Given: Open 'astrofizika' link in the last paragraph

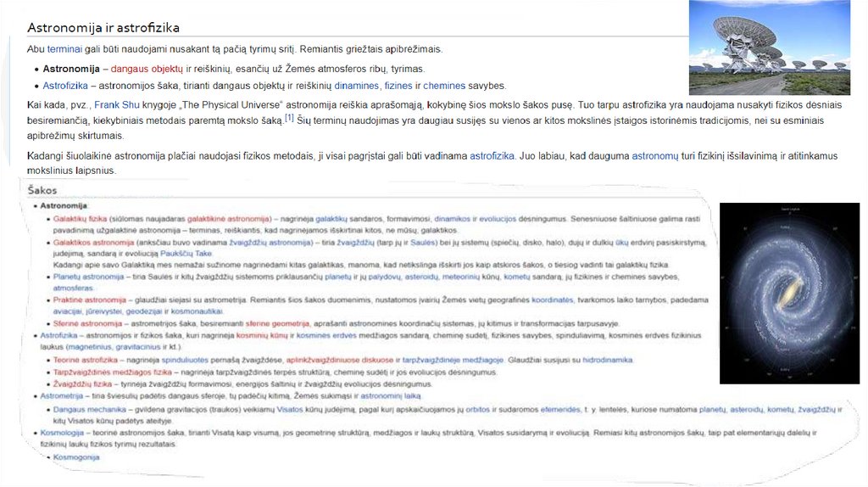Looking at the screenshot, I should [x=492, y=155].
